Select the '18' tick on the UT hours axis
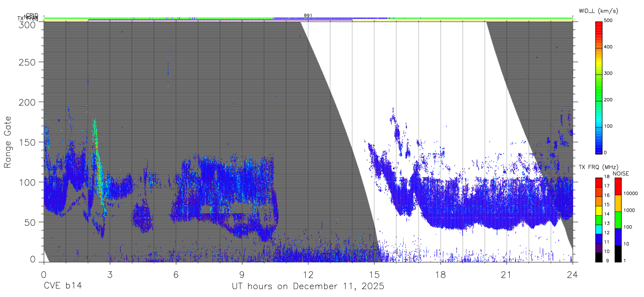The width and height of the screenshot is (644, 297). 441,274
